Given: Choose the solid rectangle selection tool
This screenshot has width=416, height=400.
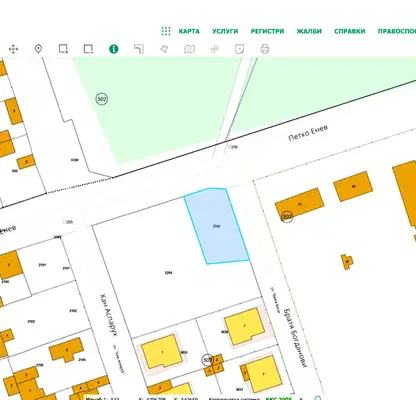Looking at the screenshot, I should tap(63, 49).
